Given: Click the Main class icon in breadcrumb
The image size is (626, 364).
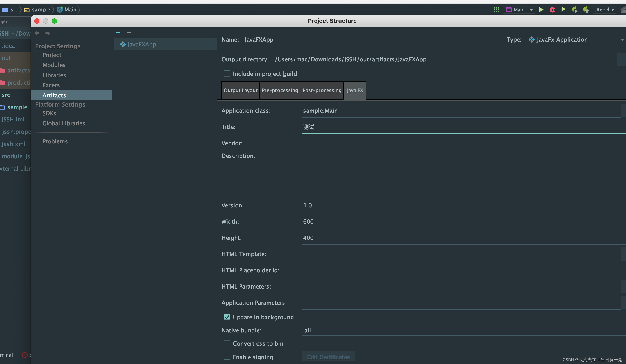Looking at the screenshot, I should pyautogui.click(x=60, y=9).
